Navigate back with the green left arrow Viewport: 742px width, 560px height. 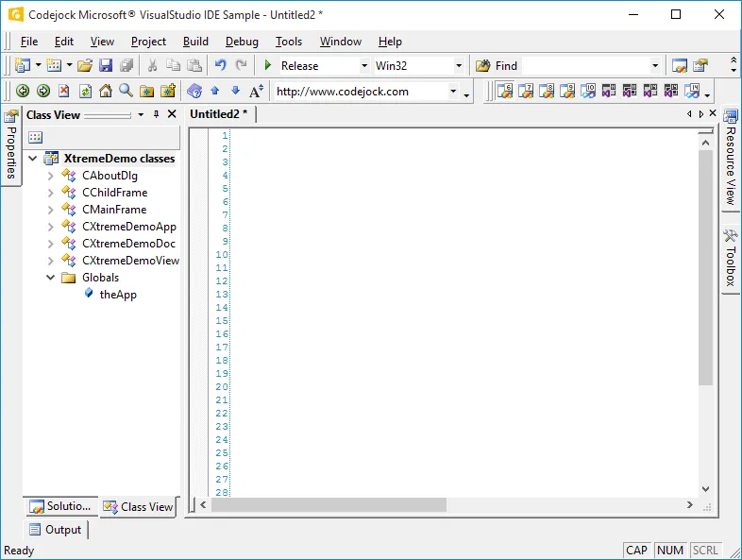click(x=23, y=91)
